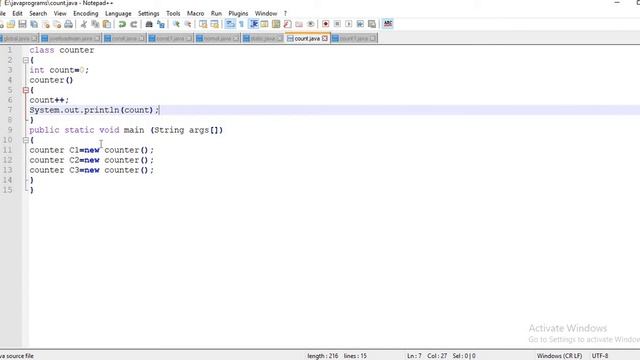Viewport: 640px width, 360px height.
Task: Click the Ln : 7 status field
Action: click(414, 356)
